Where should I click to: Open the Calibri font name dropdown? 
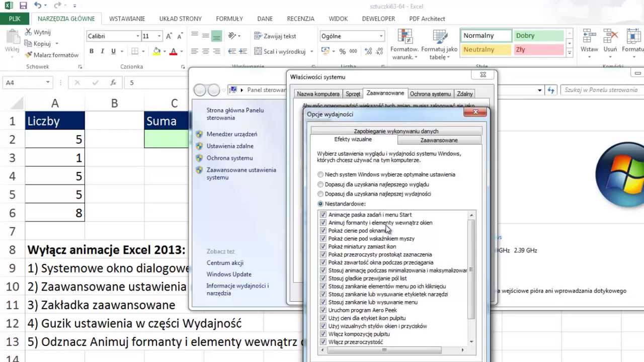[137, 36]
